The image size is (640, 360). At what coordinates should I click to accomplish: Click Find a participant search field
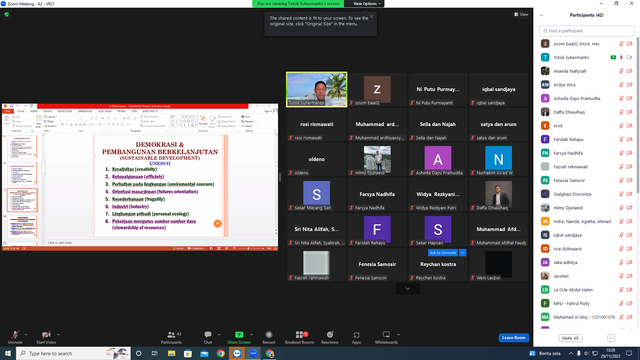coord(587,31)
